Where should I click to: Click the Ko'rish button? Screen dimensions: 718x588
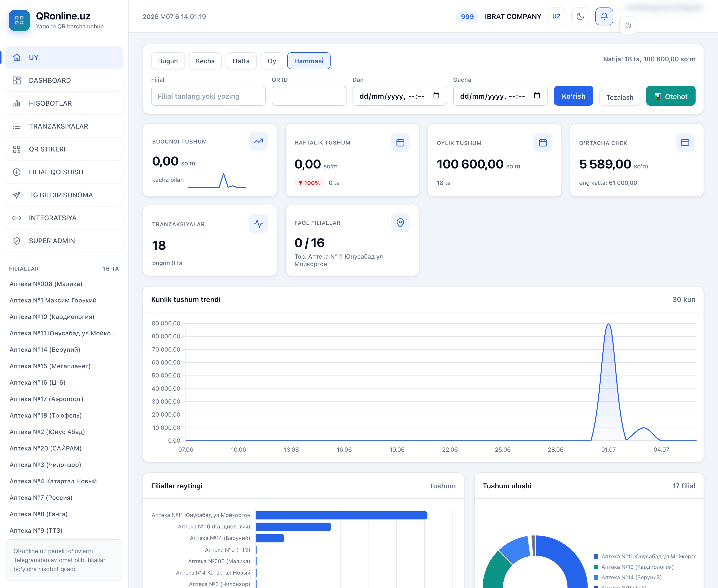(573, 96)
